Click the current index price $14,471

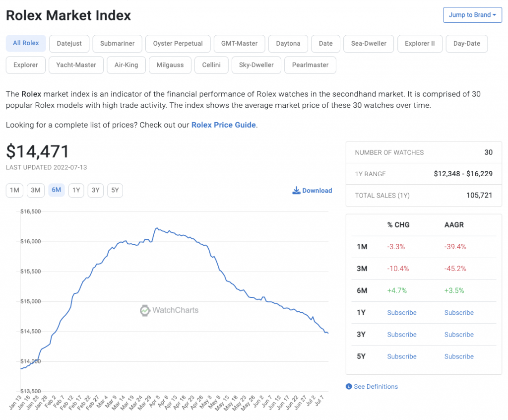(x=38, y=151)
